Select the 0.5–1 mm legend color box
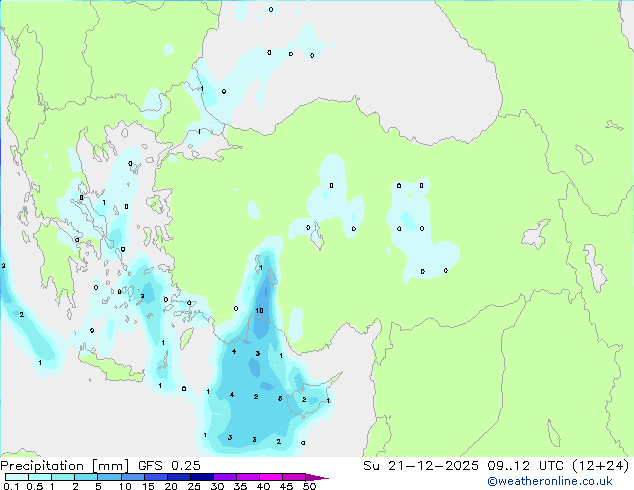Image resolution: width=634 pixels, height=490 pixels. coord(40,477)
